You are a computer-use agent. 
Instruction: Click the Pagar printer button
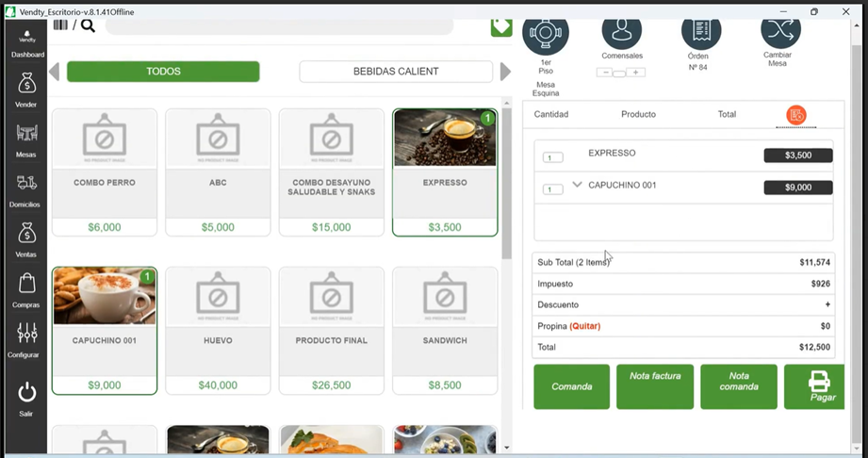coord(814,386)
